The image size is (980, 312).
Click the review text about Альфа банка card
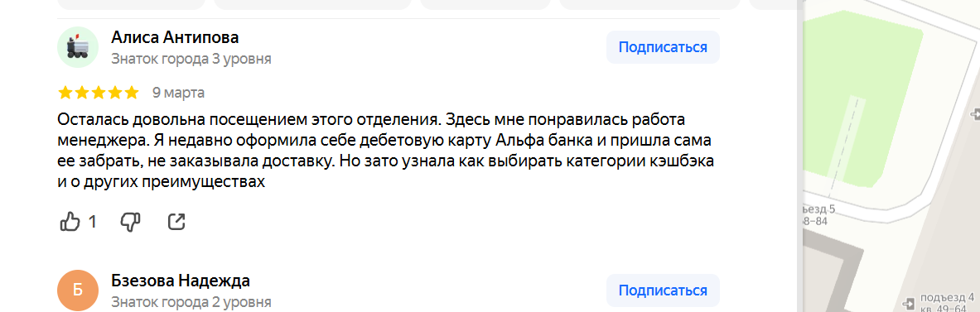click(x=386, y=151)
